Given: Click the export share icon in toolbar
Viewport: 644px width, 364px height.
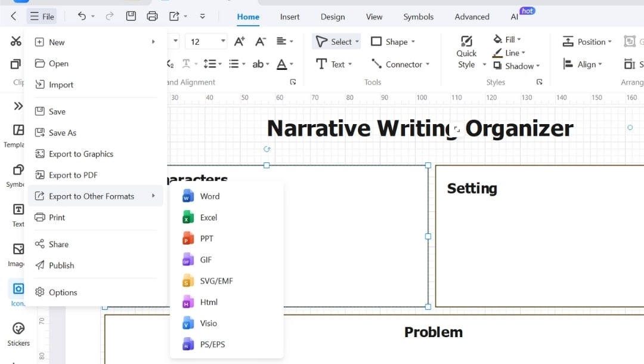Looking at the screenshot, I should coord(174,16).
